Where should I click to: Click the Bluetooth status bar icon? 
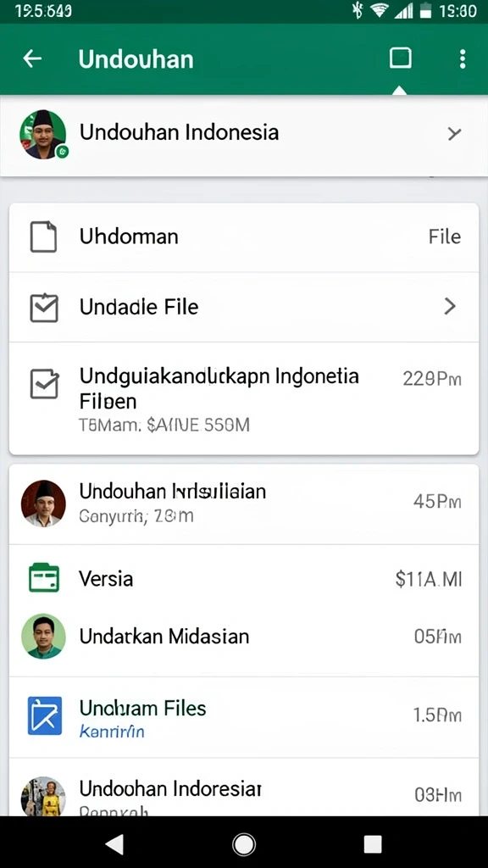358,10
